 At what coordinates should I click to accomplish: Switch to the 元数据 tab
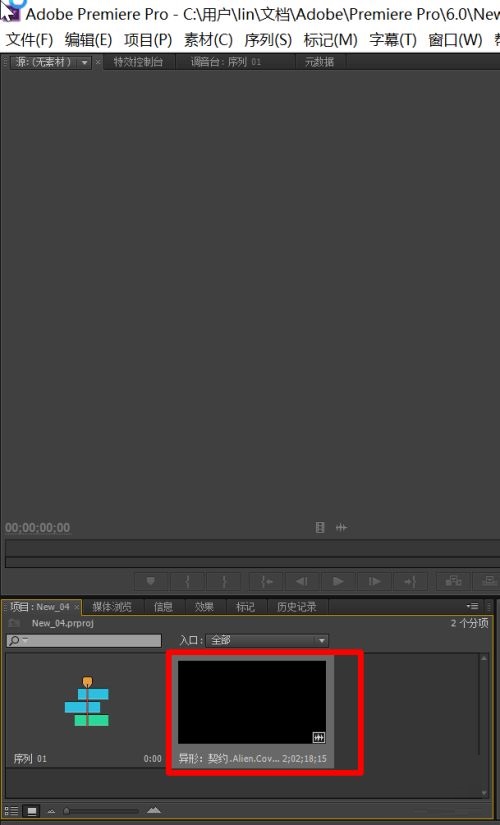pyautogui.click(x=319, y=62)
